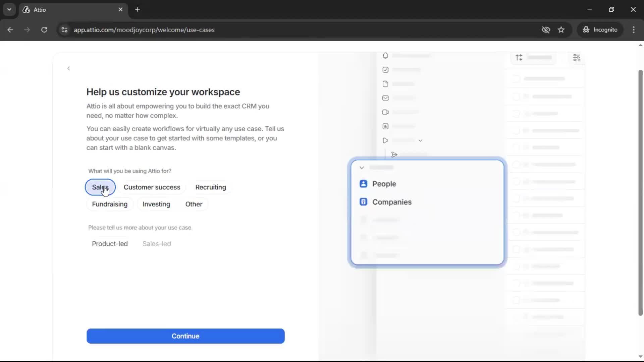
Task: Open view settings with the sliders icon
Action: point(577,57)
